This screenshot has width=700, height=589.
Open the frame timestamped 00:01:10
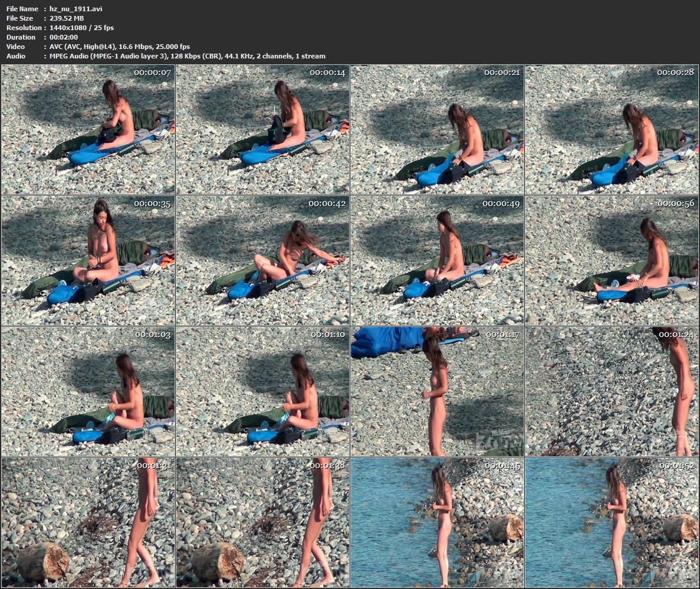coord(262,391)
